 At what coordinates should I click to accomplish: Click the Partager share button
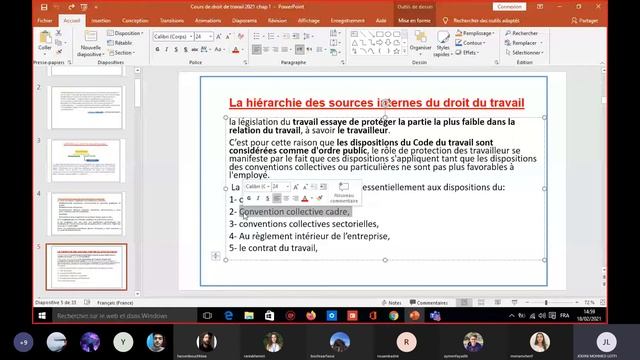click(584, 20)
